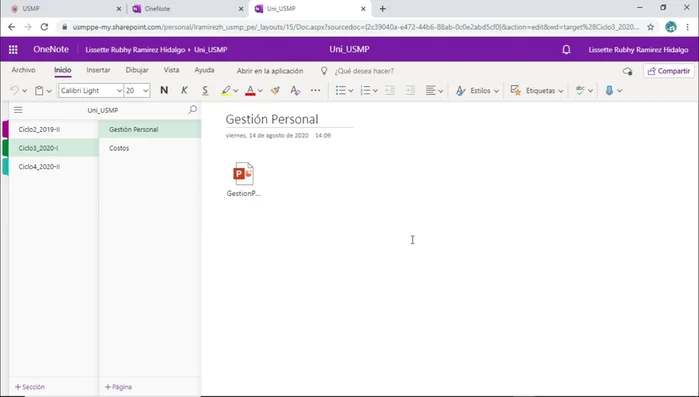Toggle underline (S) formatting

(205, 90)
